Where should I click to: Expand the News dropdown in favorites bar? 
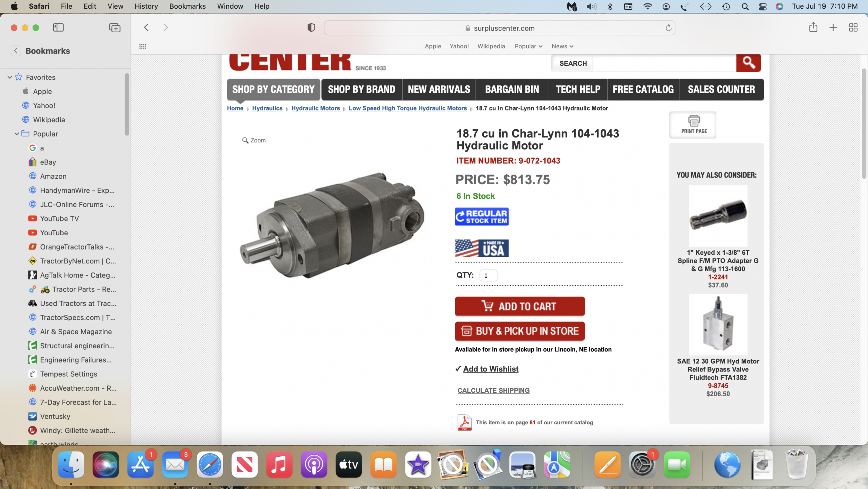pos(562,46)
